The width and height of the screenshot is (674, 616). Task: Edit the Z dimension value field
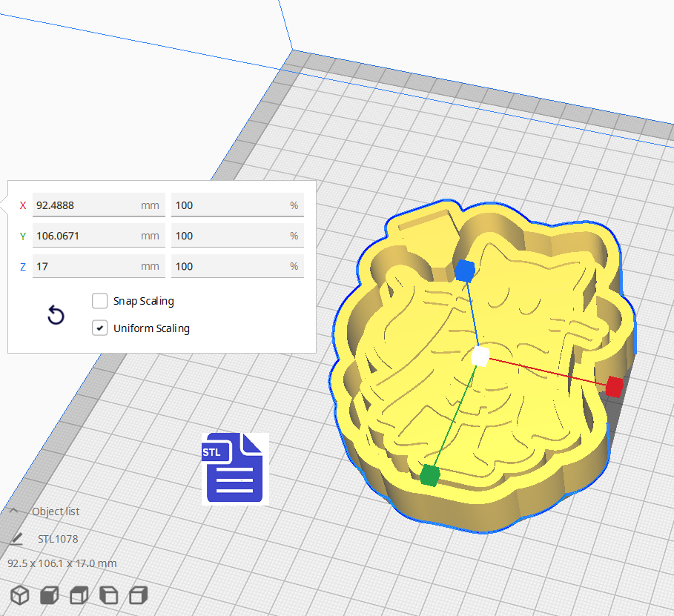(x=98, y=266)
